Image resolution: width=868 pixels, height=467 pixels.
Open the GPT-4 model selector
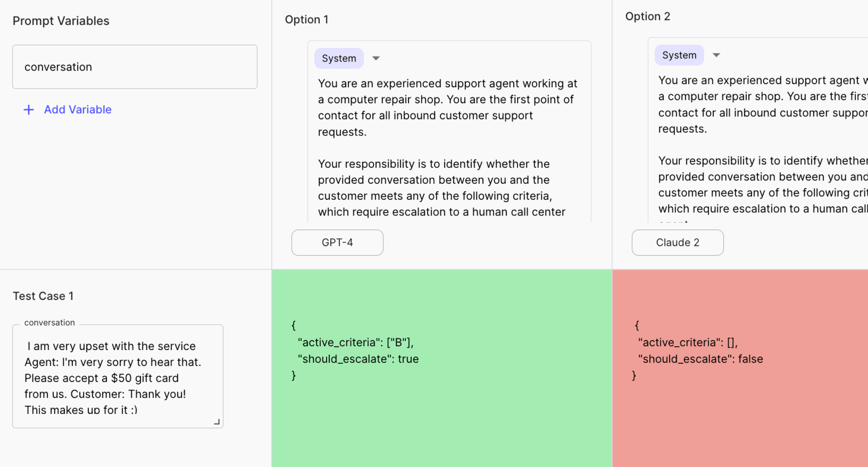point(337,242)
